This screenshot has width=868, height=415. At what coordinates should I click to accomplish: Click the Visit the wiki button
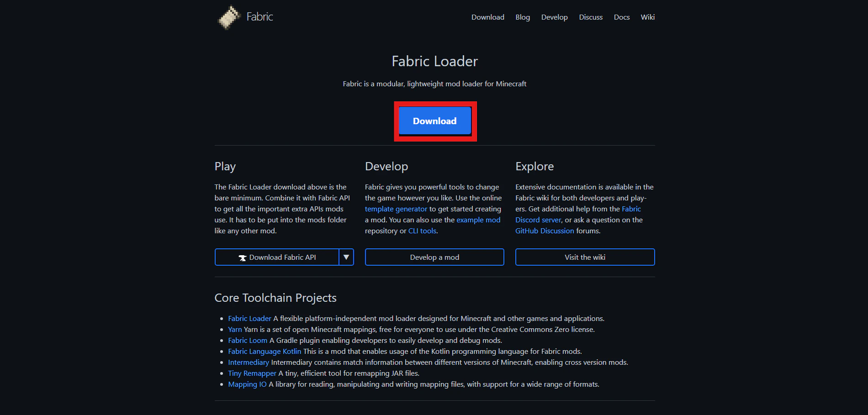tap(584, 257)
